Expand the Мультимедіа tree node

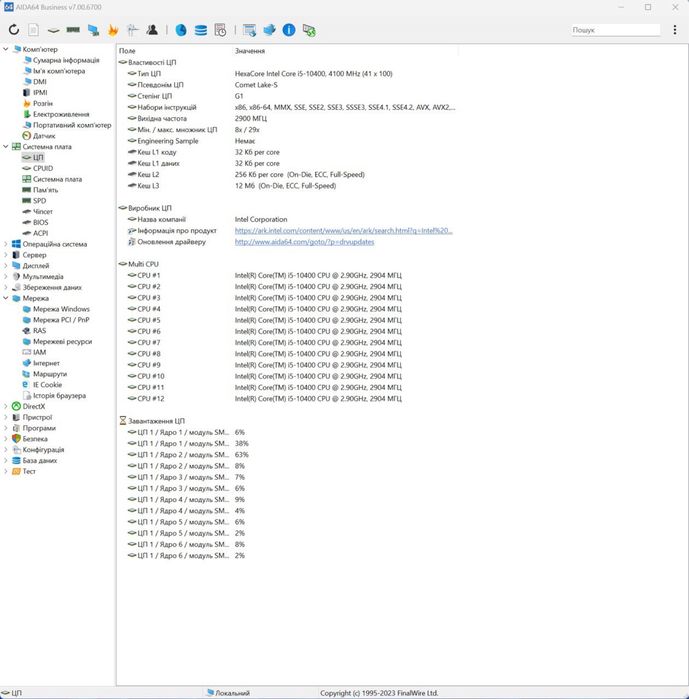pos(6,276)
